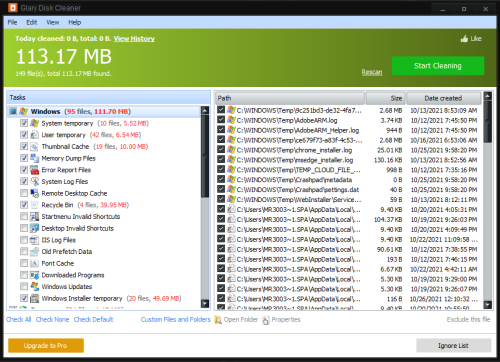Click Check All link
This screenshot has height=362, width=500.
point(19,319)
